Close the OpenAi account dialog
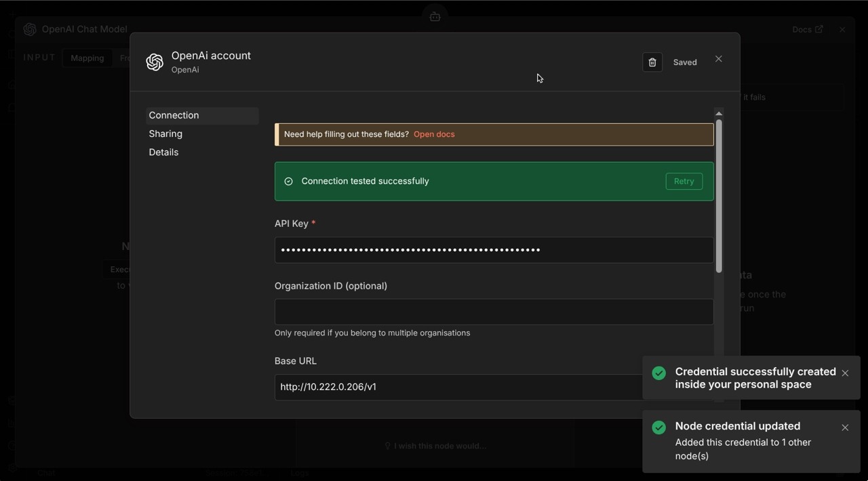Image resolution: width=868 pixels, height=481 pixels. coord(719,59)
